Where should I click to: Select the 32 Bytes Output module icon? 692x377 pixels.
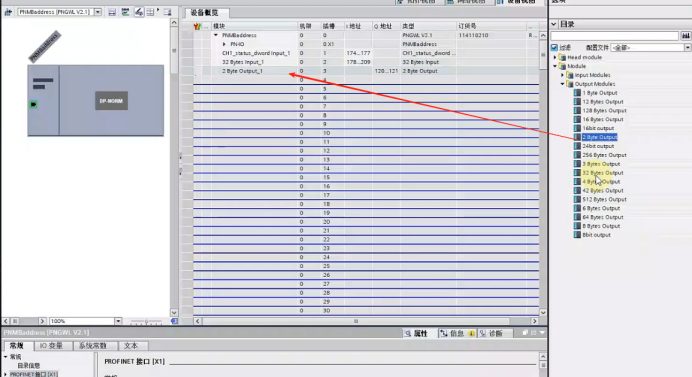(x=577, y=173)
